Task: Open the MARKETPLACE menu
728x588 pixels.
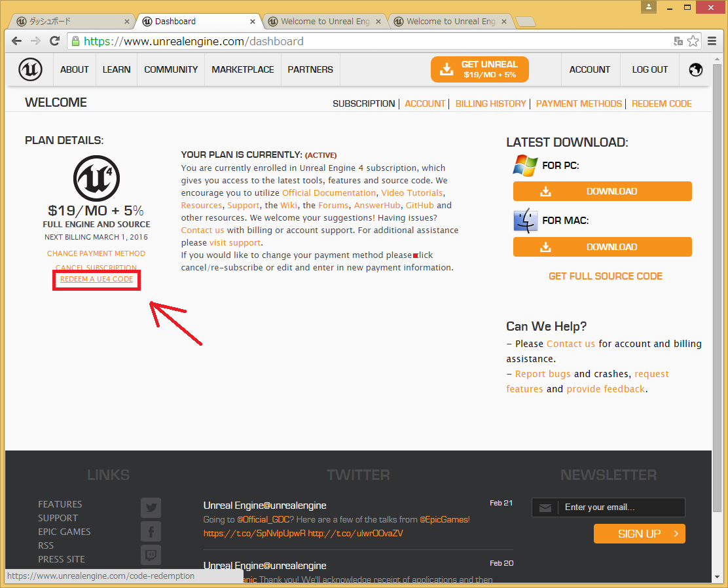Action: (243, 69)
